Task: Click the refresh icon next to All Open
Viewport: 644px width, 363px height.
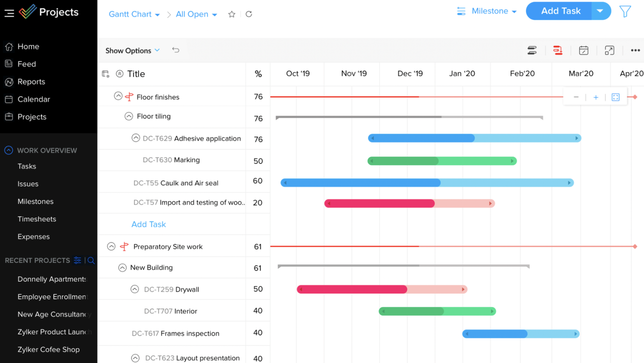Action: click(x=249, y=14)
